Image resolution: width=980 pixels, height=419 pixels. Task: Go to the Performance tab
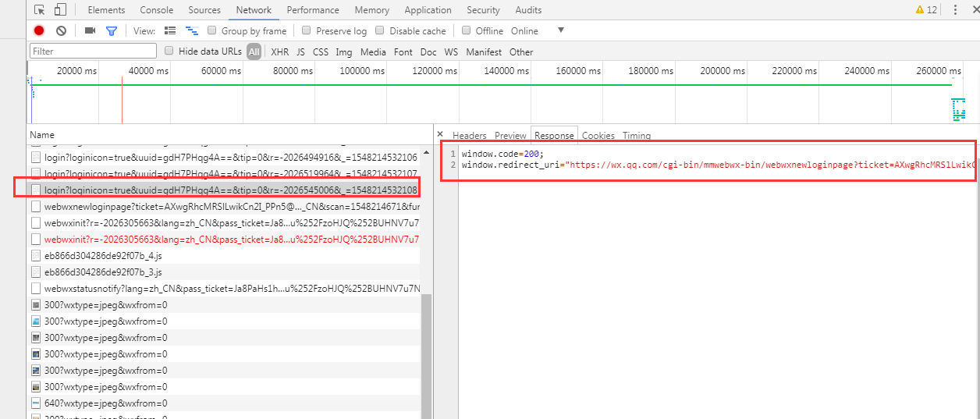[313, 10]
